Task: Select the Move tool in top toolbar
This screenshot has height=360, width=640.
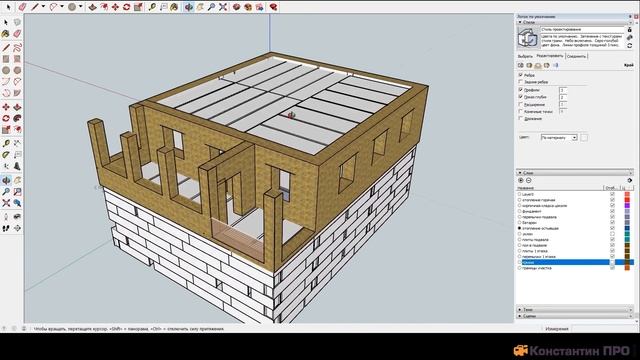Action: (115, 7)
